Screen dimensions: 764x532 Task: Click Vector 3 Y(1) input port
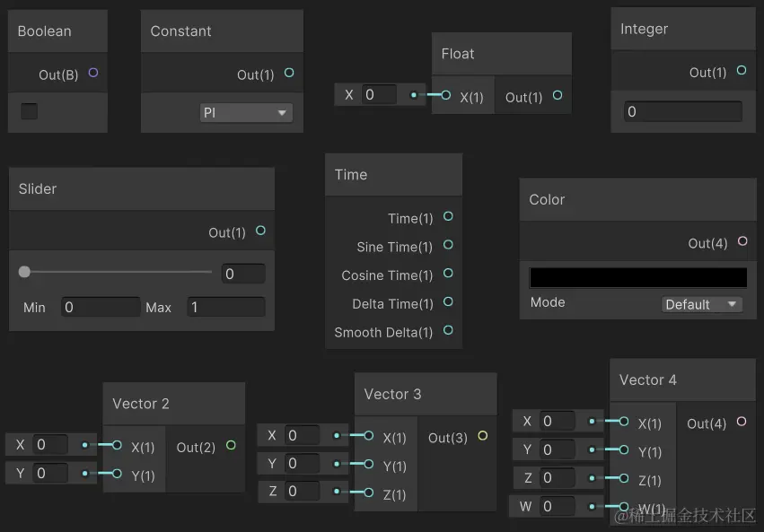pos(368,465)
